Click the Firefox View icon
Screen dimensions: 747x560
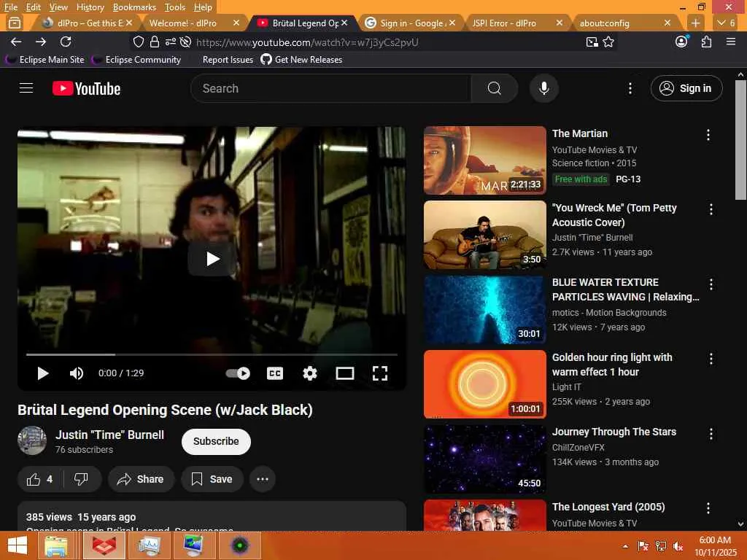[15, 23]
